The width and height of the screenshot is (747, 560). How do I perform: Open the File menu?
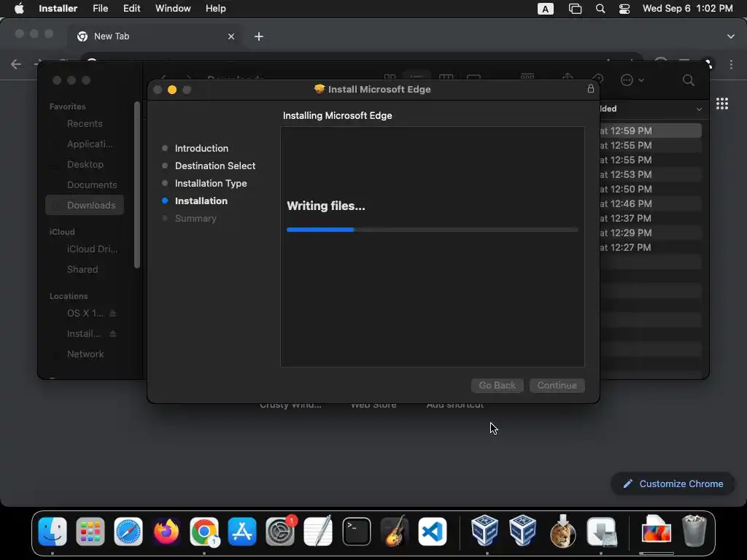(100, 9)
